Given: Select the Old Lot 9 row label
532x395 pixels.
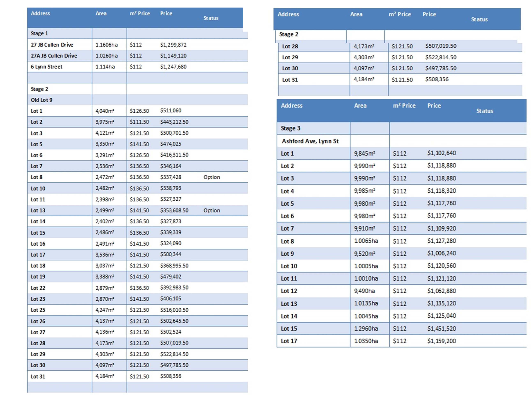Looking at the screenshot, I should tap(41, 100).
